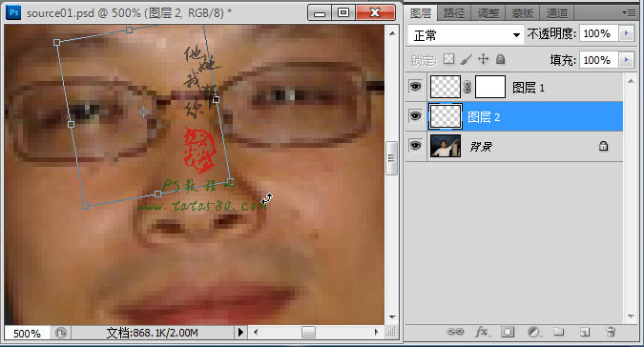This screenshot has width=644, height=347.
Task: Switch to 路径 tab
Action: tap(454, 13)
